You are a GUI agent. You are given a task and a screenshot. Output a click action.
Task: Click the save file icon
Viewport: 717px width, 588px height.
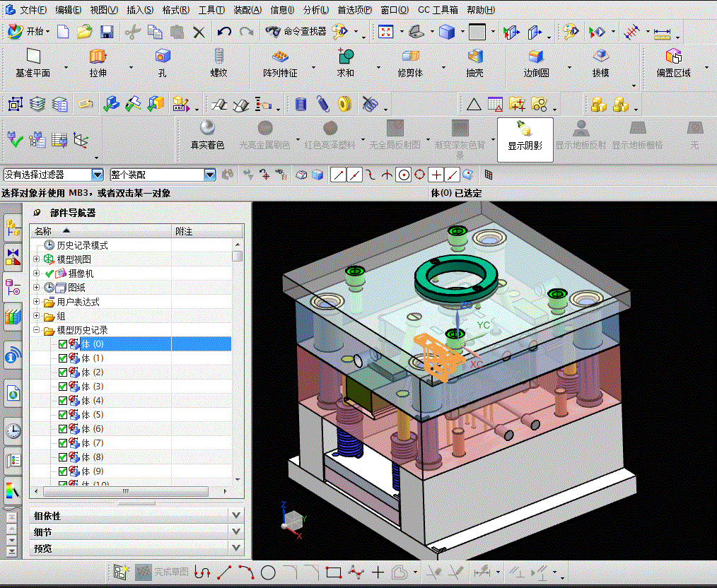(x=107, y=32)
